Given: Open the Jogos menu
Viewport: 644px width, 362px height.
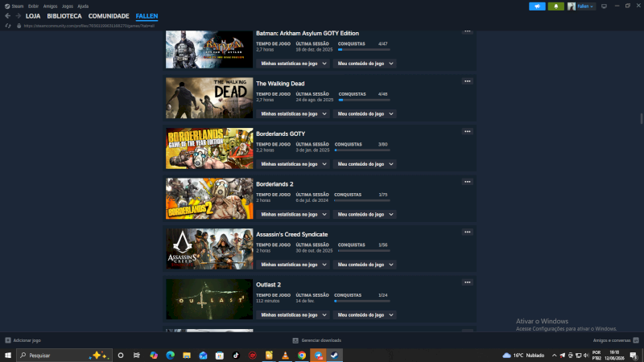Looking at the screenshot, I should (x=68, y=6).
